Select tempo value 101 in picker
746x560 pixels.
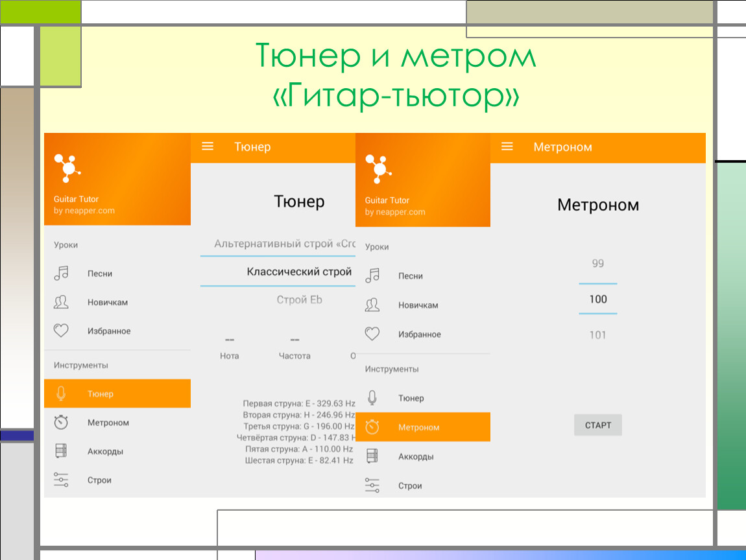coord(597,334)
